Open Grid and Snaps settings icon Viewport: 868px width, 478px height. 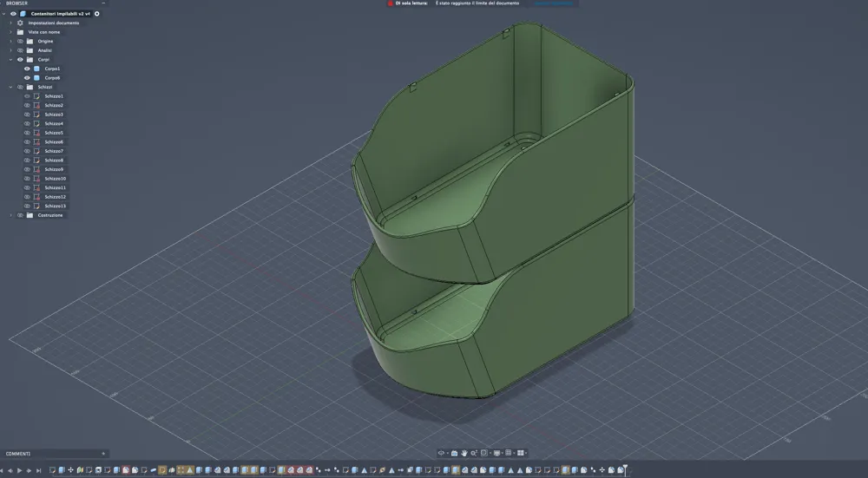pyautogui.click(x=508, y=453)
